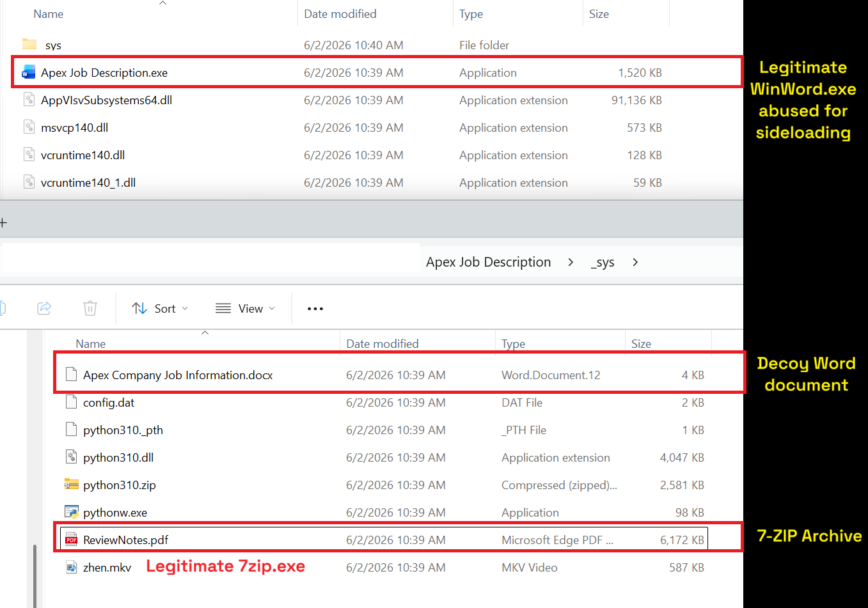Screen dimensions: 868x608
Task: Click the Word icon of Apex Job Description.exe
Action: click(x=29, y=72)
